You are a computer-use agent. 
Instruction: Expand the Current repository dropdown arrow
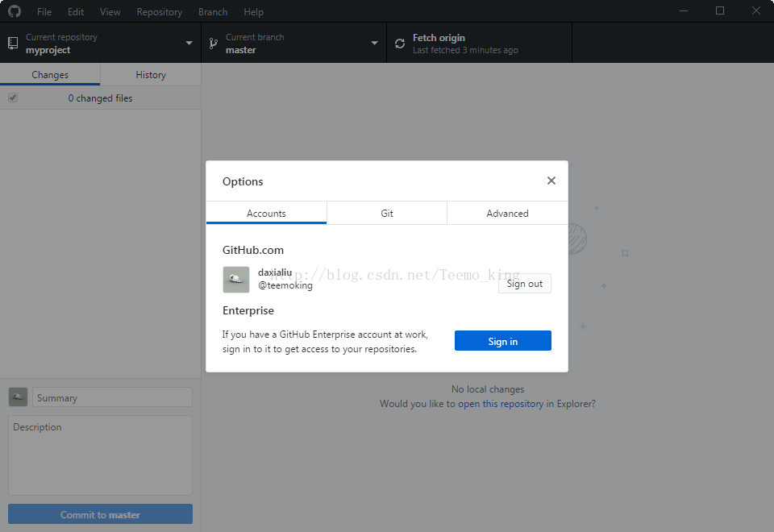(x=189, y=43)
